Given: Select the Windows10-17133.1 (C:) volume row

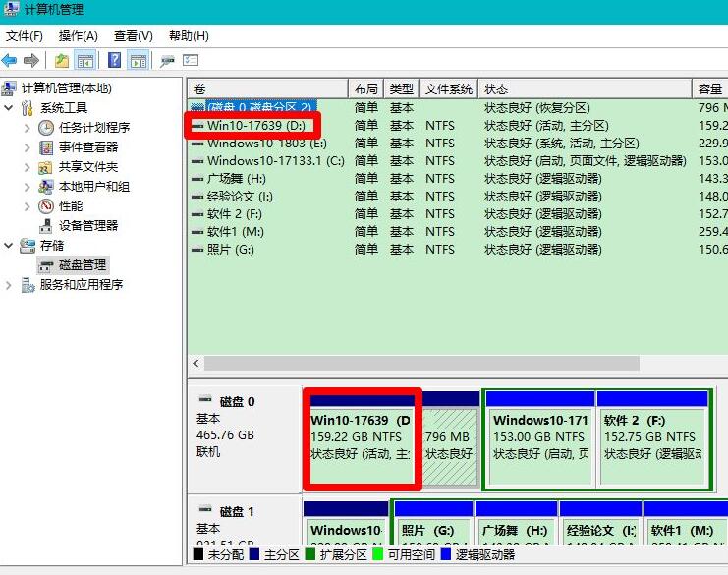Looking at the screenshot, I should pyautogui.click(x=458, y=160).
